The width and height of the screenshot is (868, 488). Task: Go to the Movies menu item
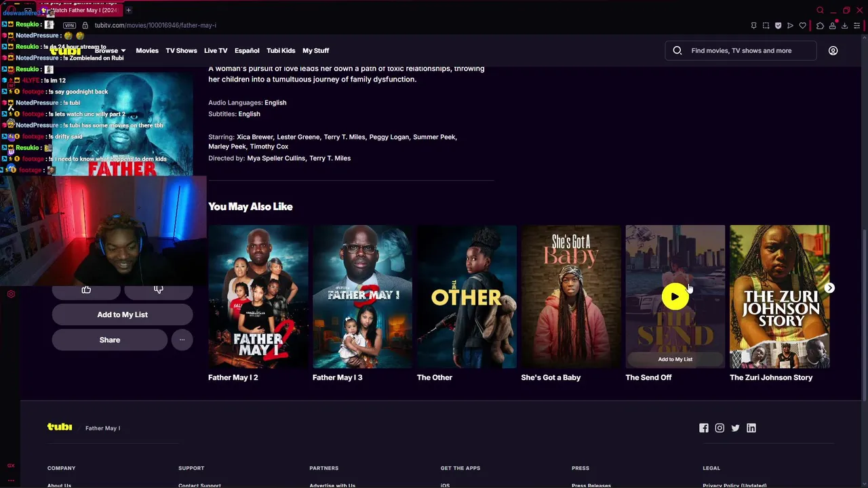[x=147, y=51]
